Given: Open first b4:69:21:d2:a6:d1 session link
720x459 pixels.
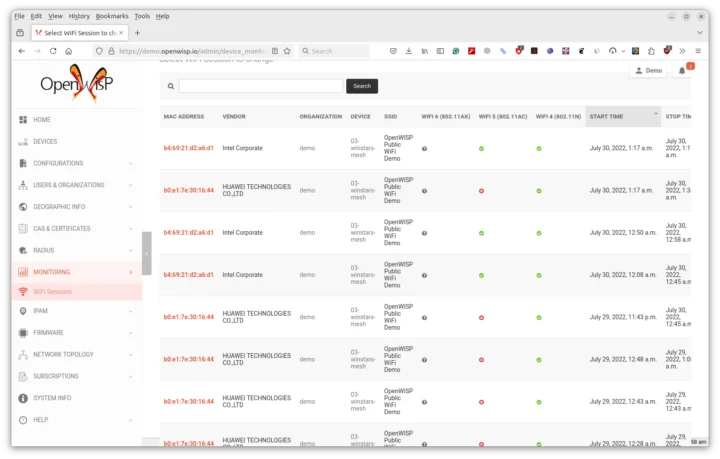Looking at the screenshot, I should click(x=188, y=148).
